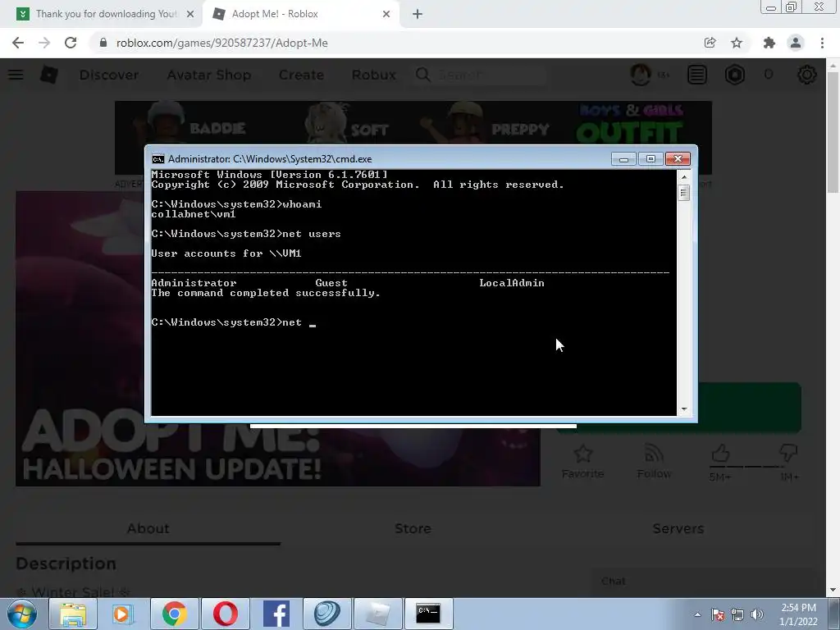Open the share page icon in address bar

[x=710, y=43]
